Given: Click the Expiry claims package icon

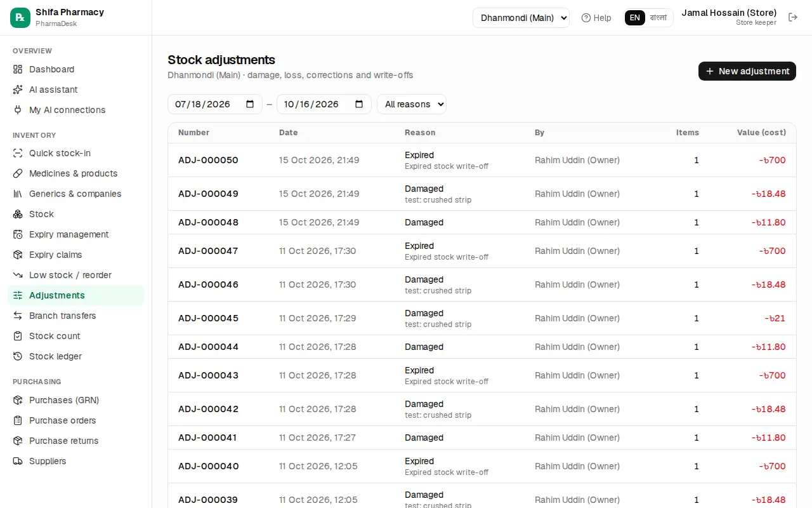Looking at the screenshot, I should (18, 255).
